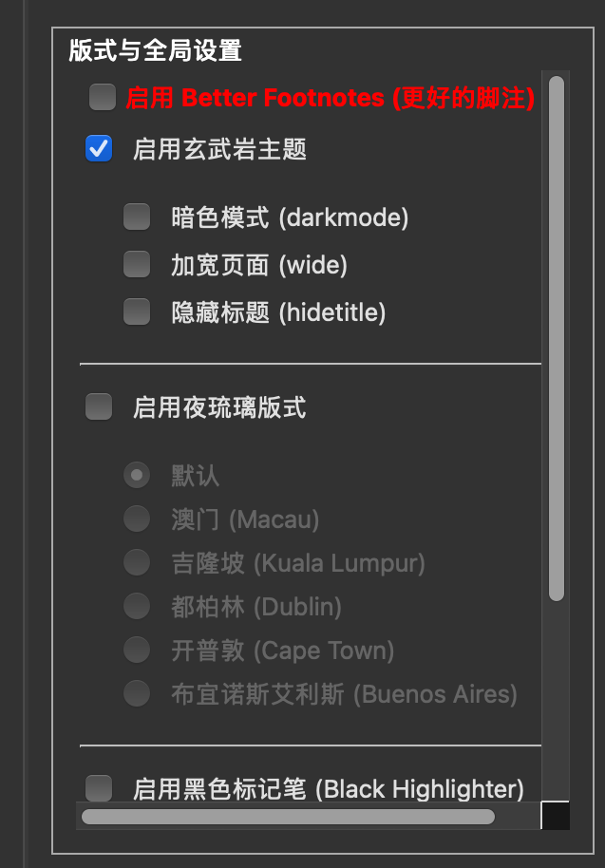The image size is (605, 868).
Task: Enable 启用黑色标记笔 (Black Highlighter)
Action: (x=99, y=789)
